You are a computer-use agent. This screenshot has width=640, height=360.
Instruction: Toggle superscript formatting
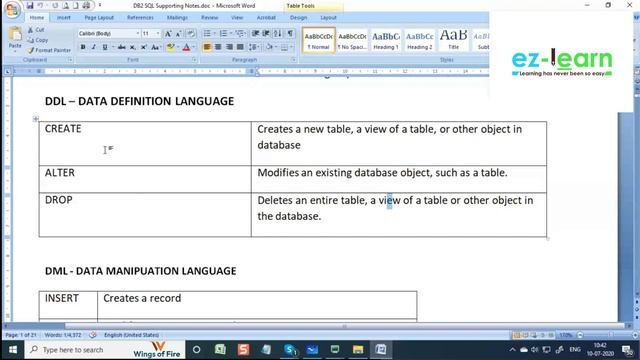(x=144, y=47)
